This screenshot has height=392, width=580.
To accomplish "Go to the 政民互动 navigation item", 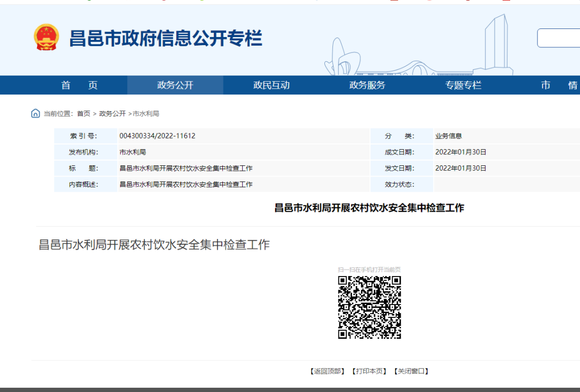I will coord(271,85).
